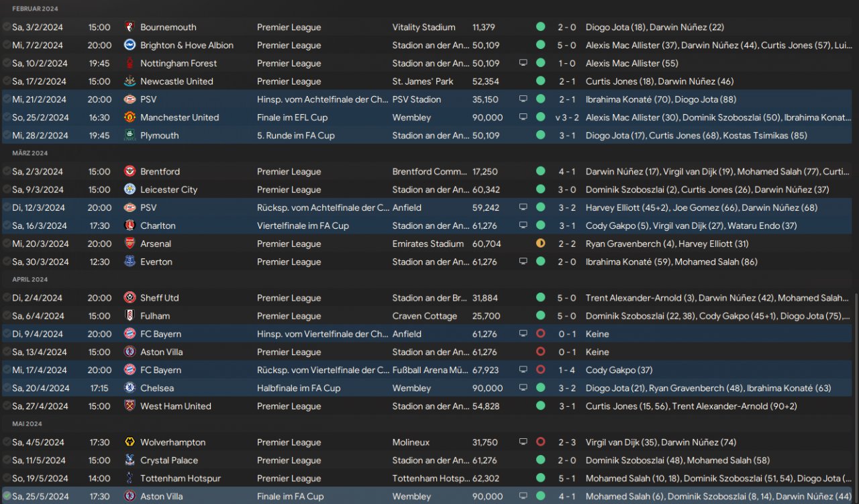Open the Leicester City team link
The width and height of the screenshot is (859, 504).
pos(168,190)
